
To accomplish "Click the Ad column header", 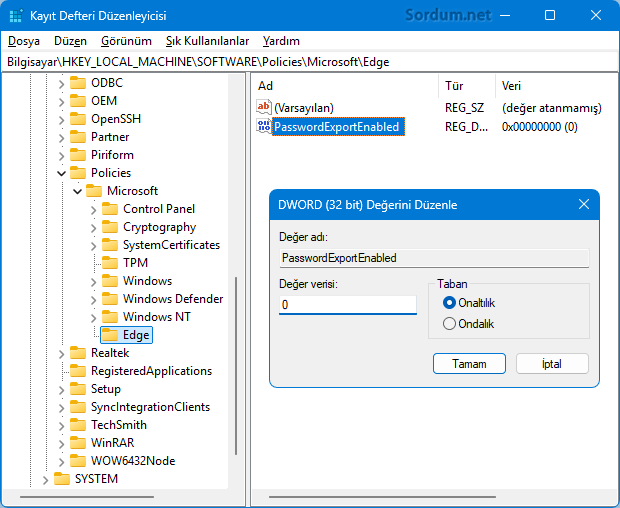I will click(346, 86).
